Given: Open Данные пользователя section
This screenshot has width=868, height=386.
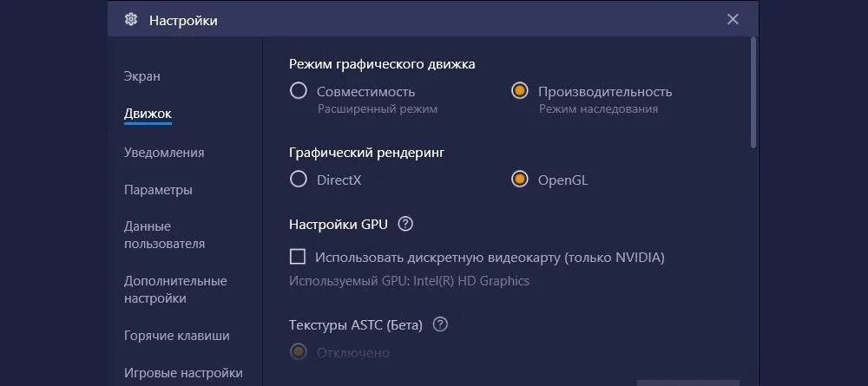Looking at the screenshot, I should click(x=164, y=235).
